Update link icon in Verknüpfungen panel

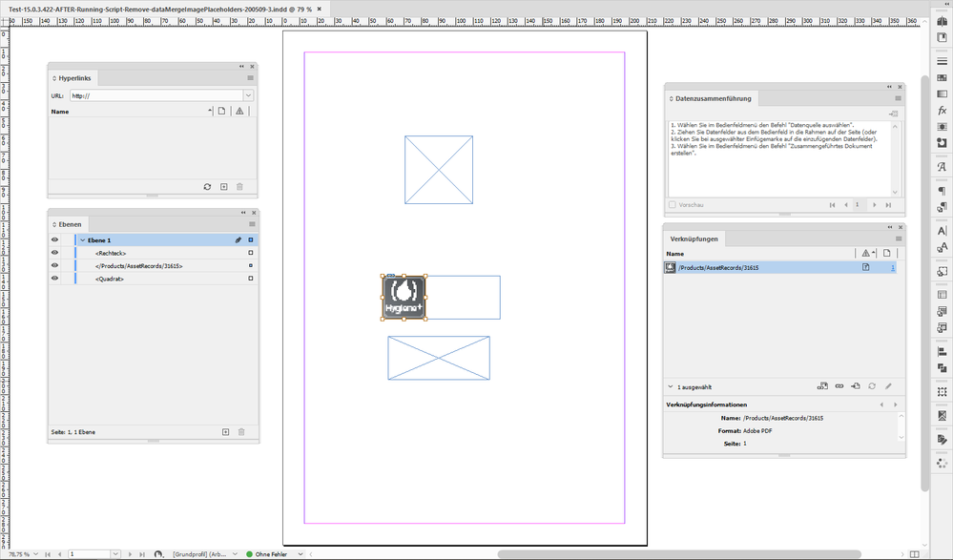(x=872, y=386)
